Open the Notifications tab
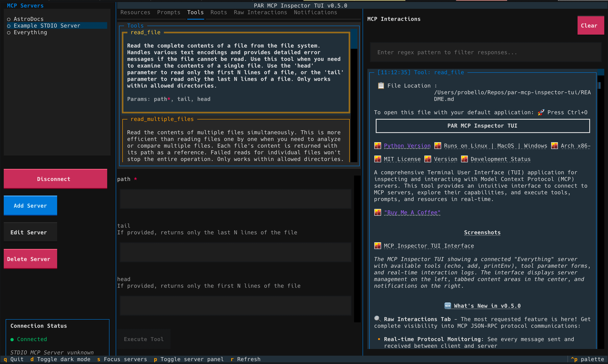 coord(315,13)
